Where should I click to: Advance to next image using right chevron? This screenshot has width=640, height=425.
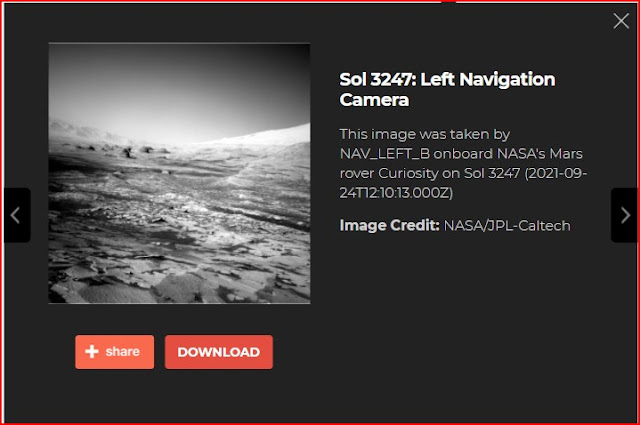coord(625,215)
